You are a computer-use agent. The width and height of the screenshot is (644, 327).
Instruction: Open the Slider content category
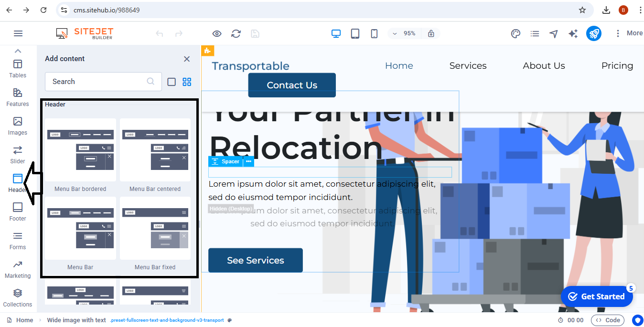[x=18, y=154]
